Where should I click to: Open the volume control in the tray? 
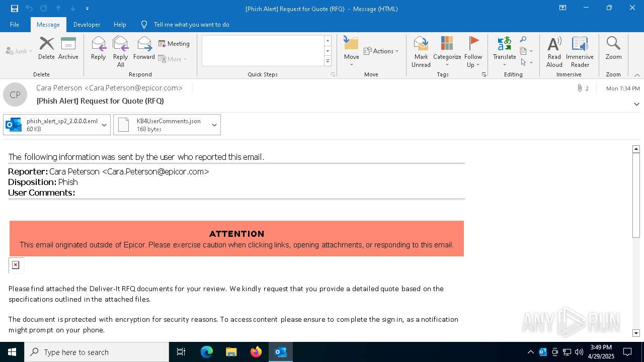tap(579, 352)
